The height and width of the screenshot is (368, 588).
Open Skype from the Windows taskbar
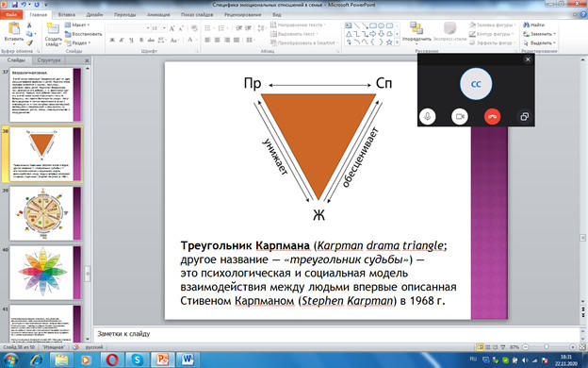[x=137, y=360]
